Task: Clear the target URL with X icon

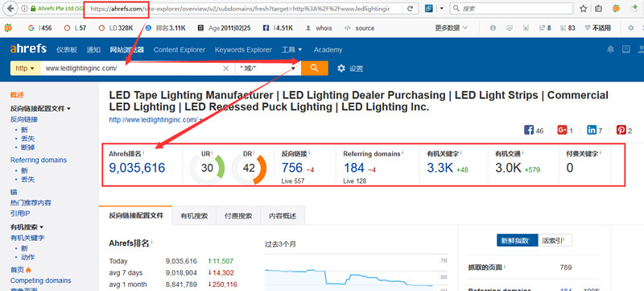Action: coord(225,69)
